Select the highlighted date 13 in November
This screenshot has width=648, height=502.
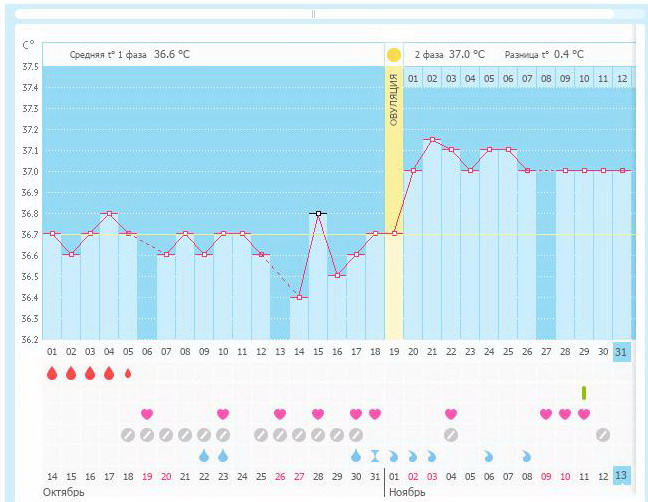622,475
